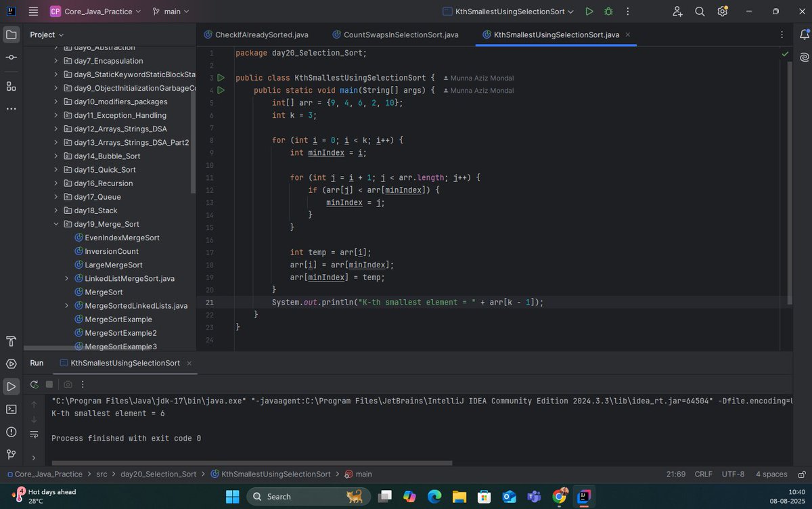Open Code With Me icon
Viewport: 812px width, 509px height.
[678, 12]
